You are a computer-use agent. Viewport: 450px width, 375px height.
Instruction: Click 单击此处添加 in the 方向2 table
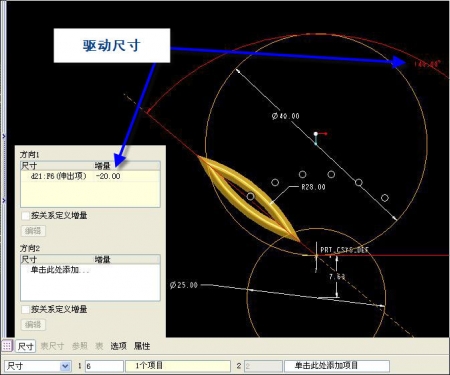(x=60, y=270)
